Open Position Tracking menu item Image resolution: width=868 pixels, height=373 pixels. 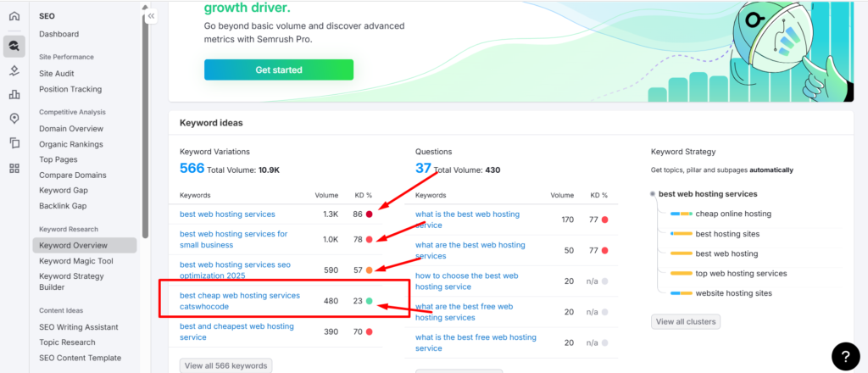click(x=70, y=89)
